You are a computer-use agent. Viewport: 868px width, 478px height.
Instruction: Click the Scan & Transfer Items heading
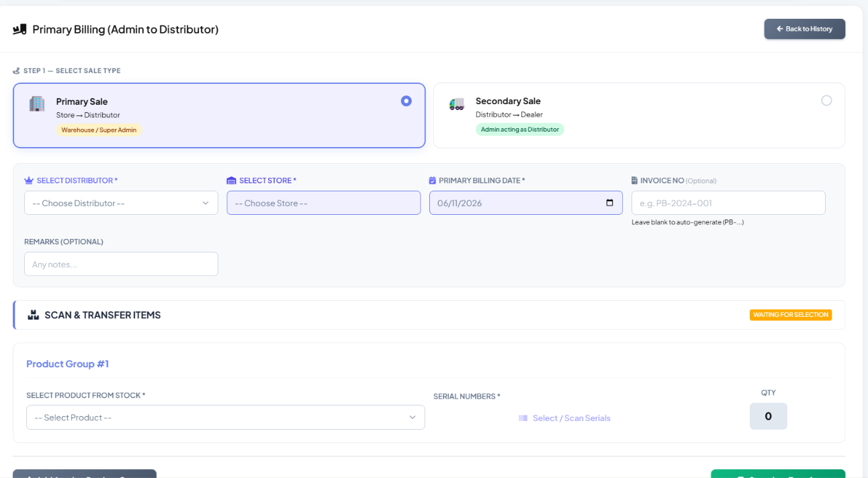click(x=103, y=315)
